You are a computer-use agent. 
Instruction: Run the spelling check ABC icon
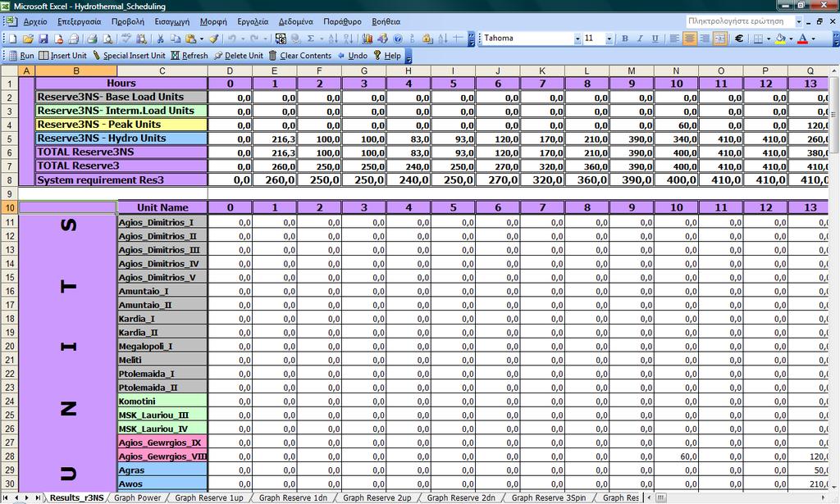click(126, 39)
